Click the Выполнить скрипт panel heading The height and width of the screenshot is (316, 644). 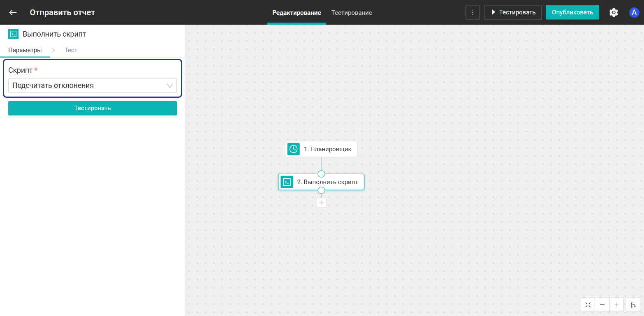pyautogui.click(x=54, y=34)
